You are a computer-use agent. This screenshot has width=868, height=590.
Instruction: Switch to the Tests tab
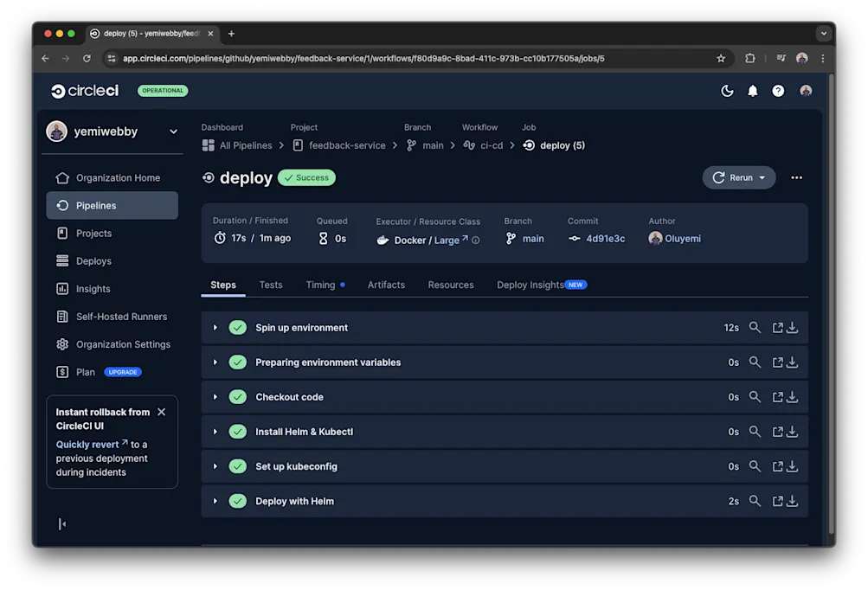coord(271,285)
